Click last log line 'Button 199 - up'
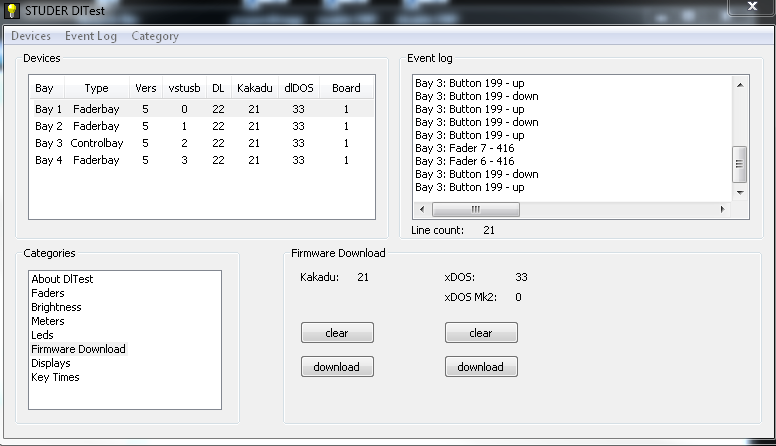The image size is (776, 446). pyautogui.click(x=470, y=187)
